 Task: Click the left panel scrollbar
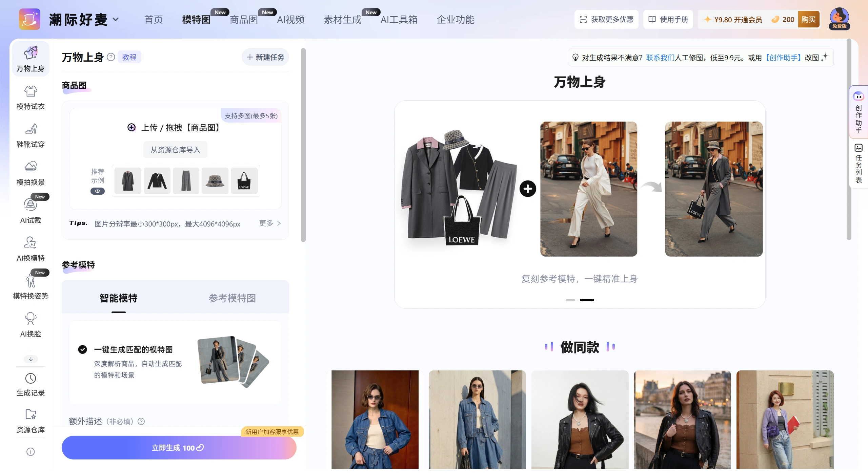tap(303, 145)
